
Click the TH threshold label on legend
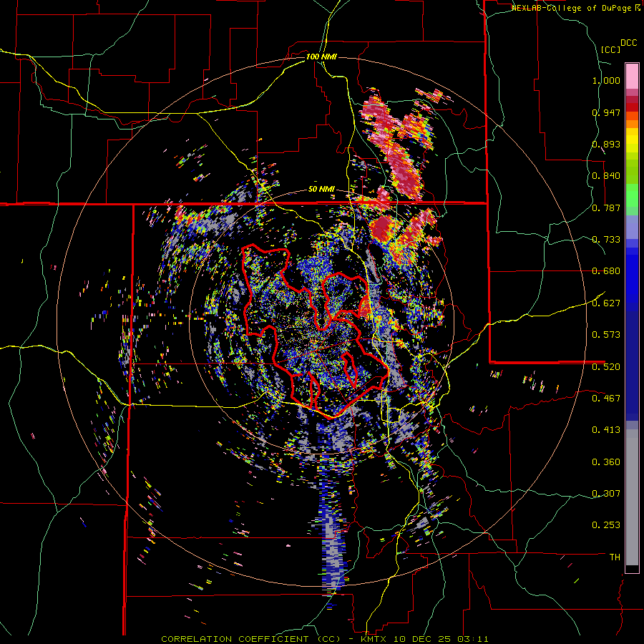coord(615,557)
